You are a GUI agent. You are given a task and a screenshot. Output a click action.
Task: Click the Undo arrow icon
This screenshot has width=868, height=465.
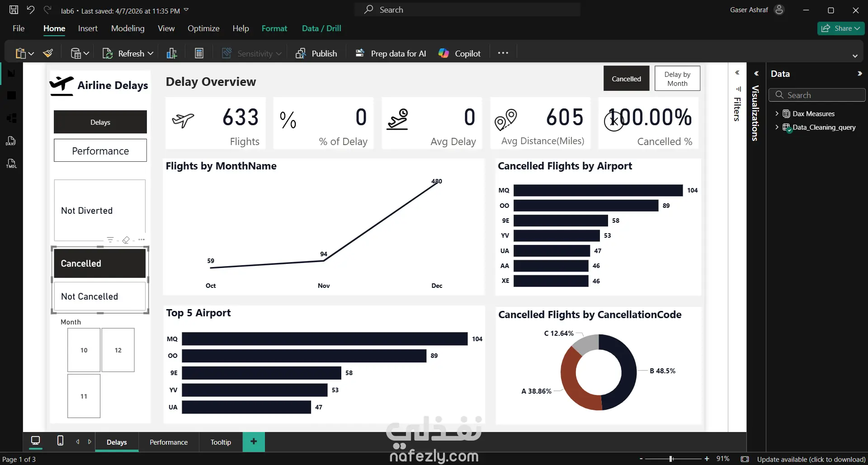(x=31, y=9)
